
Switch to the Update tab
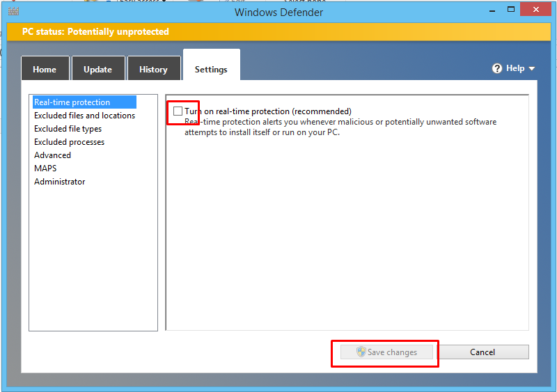98,68
